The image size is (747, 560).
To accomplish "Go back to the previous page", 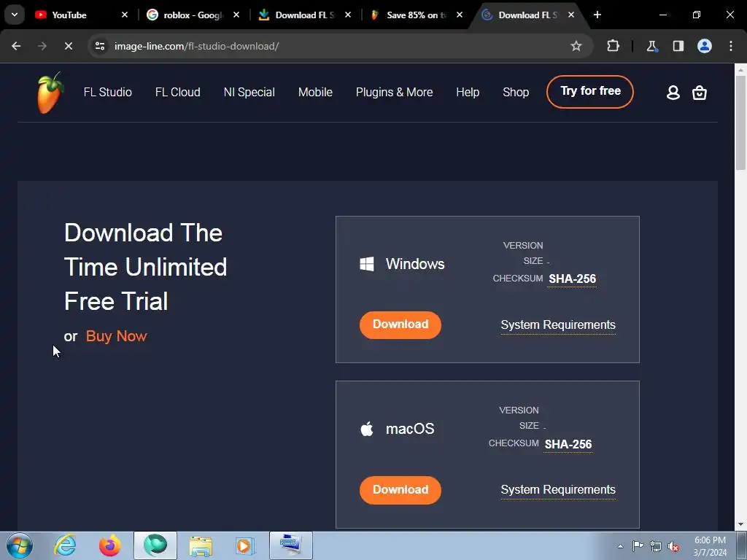I will (x=16, y=46).
